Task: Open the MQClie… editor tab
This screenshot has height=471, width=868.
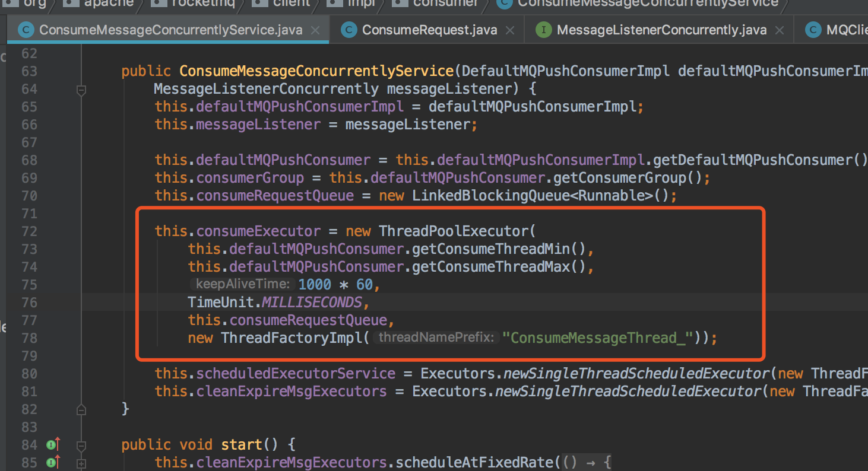Action: click(831, 30)
